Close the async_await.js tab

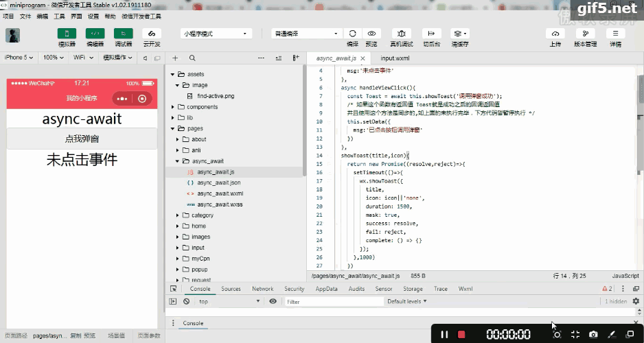[363, 59]
